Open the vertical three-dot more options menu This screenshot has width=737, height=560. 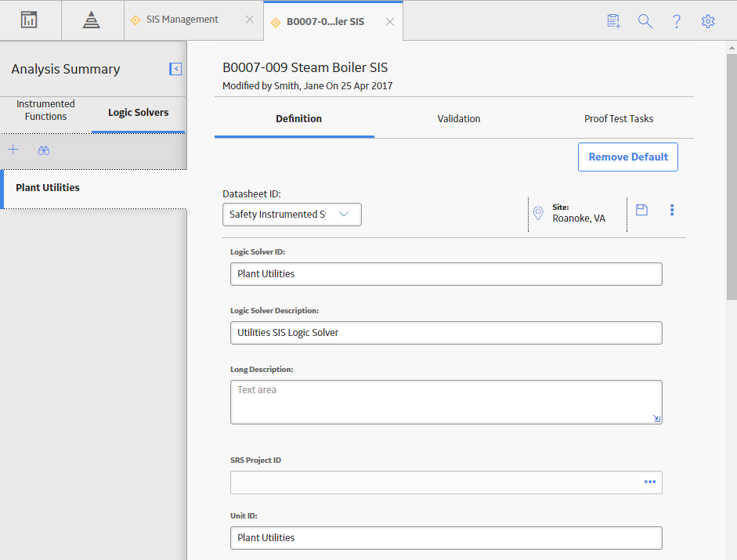tap(672, 210)
